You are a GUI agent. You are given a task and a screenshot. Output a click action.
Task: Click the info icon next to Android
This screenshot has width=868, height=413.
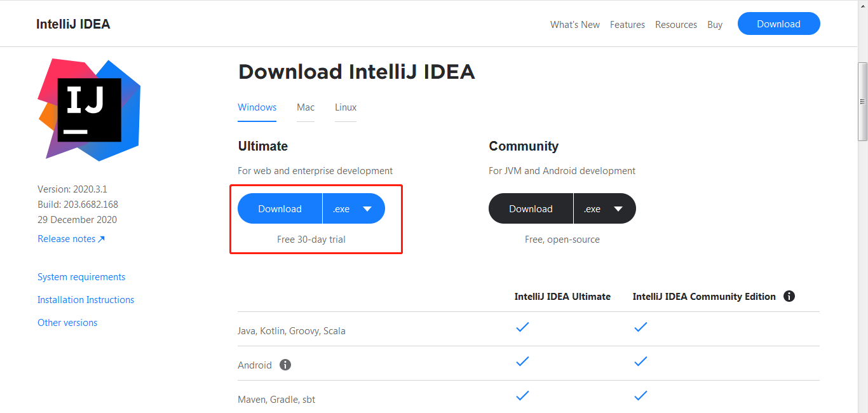click(285, 365)
